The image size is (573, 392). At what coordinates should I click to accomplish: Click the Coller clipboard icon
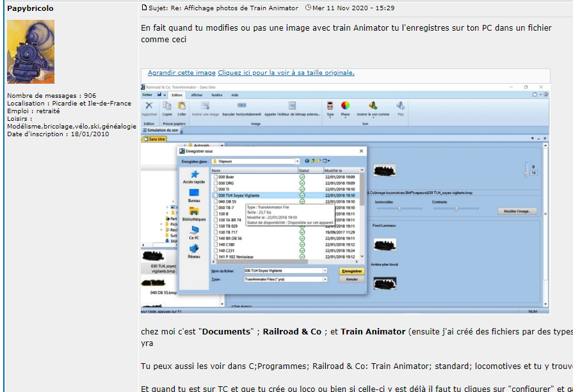[x=182, y=106]
